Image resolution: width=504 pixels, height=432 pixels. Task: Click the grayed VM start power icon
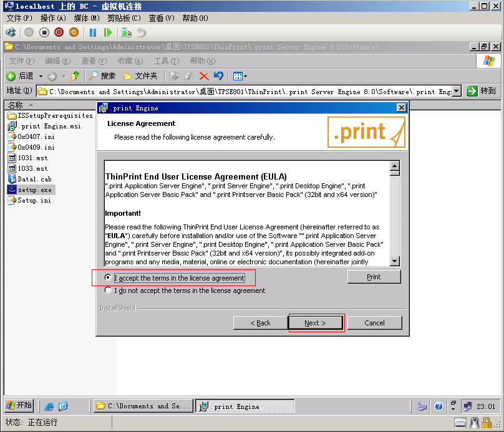tap(29, 32)
